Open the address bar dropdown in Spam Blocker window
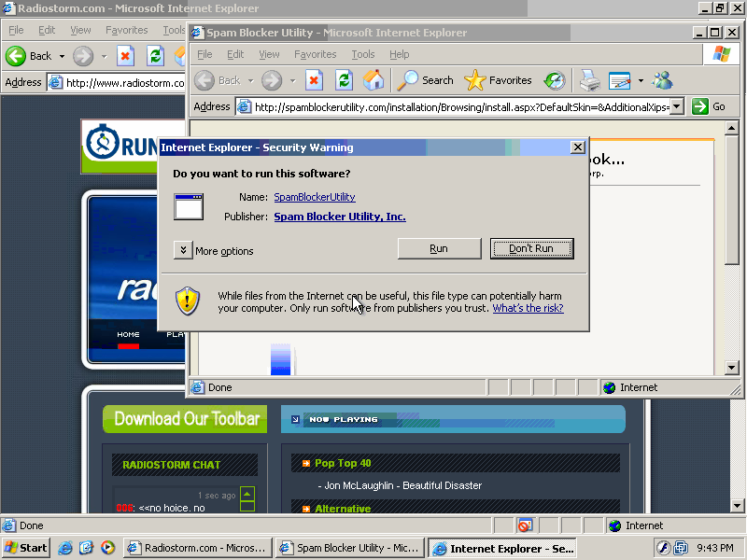Viewport: 747px width, 560px height. [677, 106]
